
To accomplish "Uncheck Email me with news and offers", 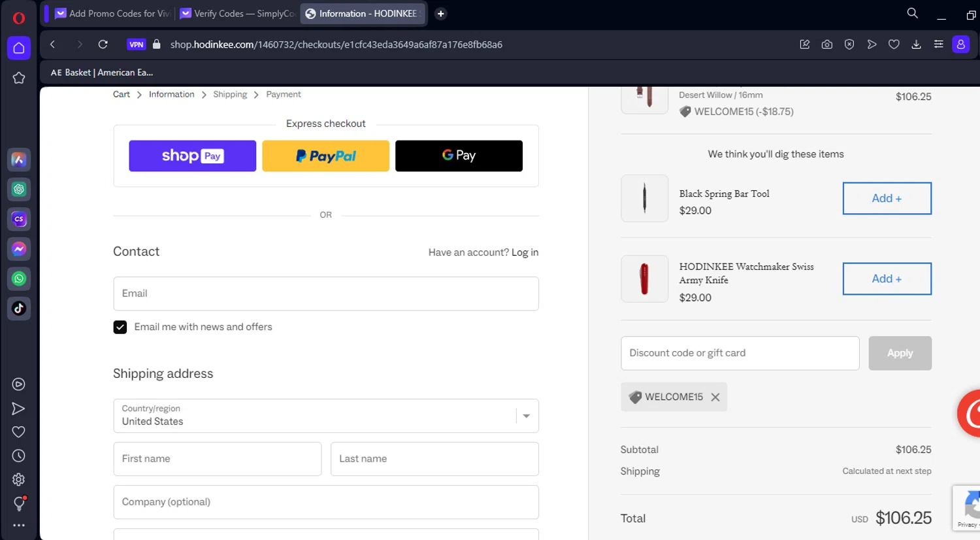I will click(120, 327).
